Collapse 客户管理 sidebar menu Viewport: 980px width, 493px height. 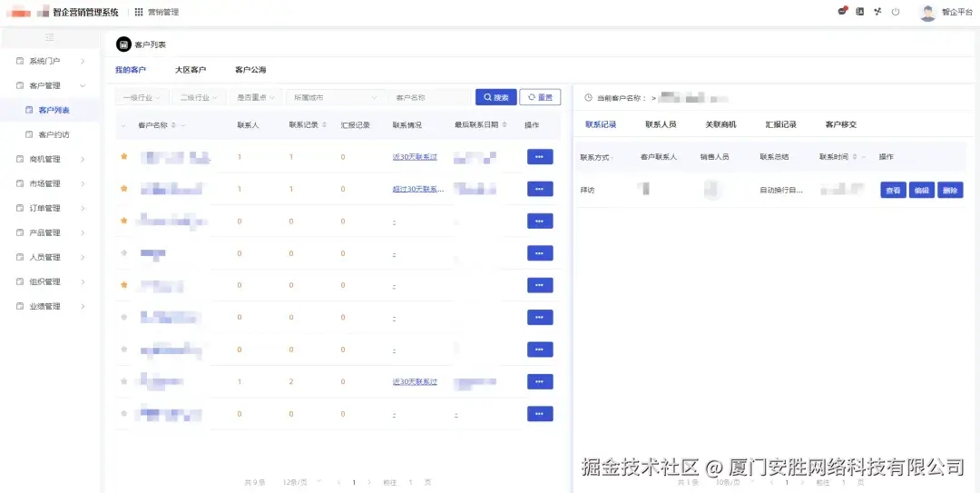pos(83,85)
